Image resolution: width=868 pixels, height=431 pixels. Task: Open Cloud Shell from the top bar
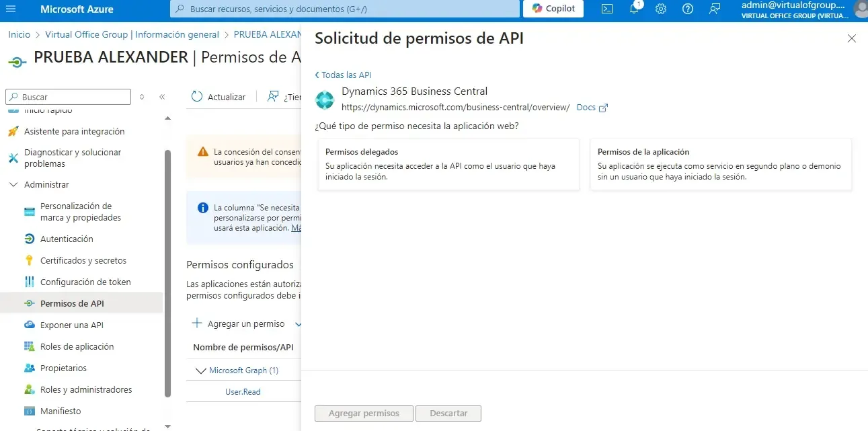(x=607, y=9)
